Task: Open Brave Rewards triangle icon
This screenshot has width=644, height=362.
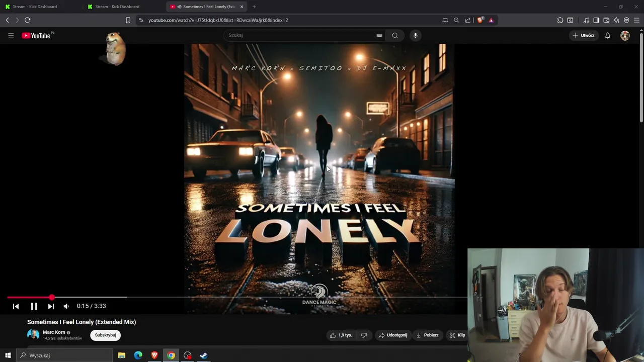Action: coord(491,20)
